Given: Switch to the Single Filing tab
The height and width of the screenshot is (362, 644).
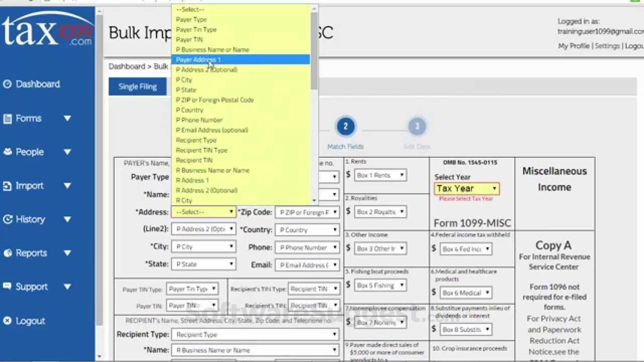Looking at the screenshot, I should point(137,86).
